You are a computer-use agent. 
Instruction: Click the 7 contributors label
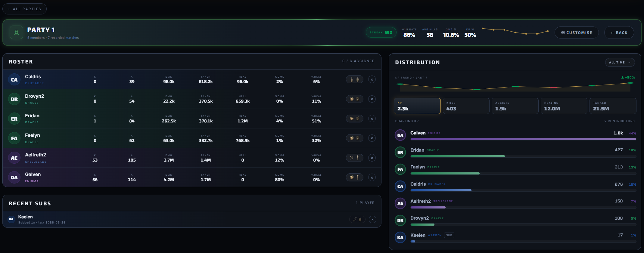click(619, 121)
